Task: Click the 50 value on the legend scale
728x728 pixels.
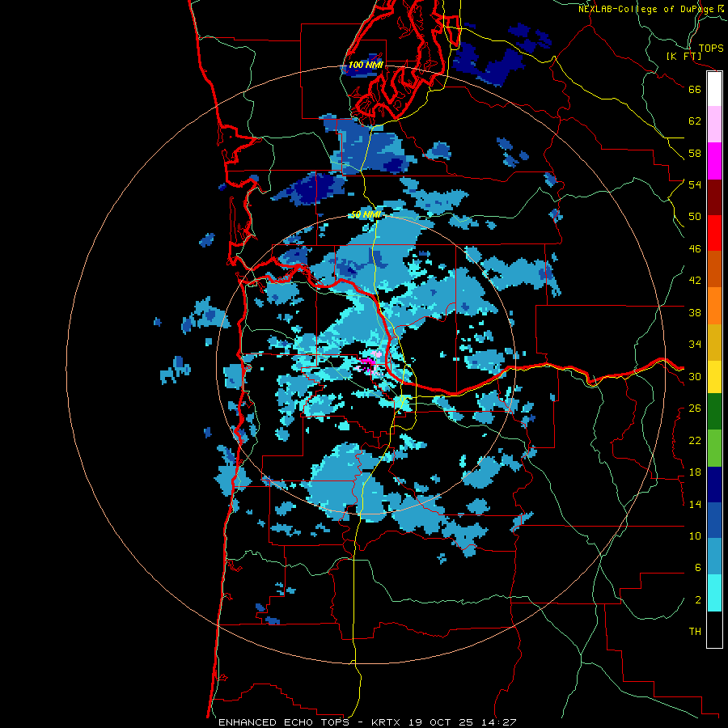Action: tap(695, 216)
